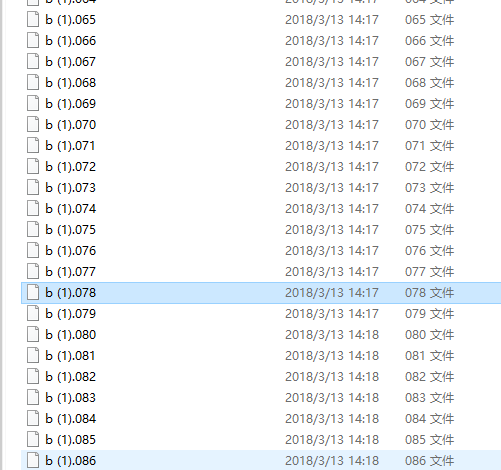Viewport: 501px width, 470px height.
Task: Click file icon of b (1).079
Action: click(33, 314)
